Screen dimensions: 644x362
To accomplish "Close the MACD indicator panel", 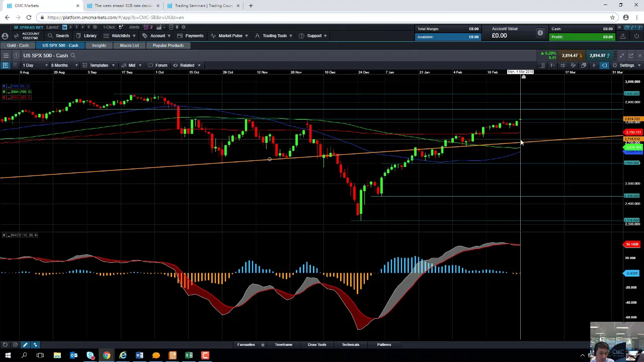I will coord(4,235).
